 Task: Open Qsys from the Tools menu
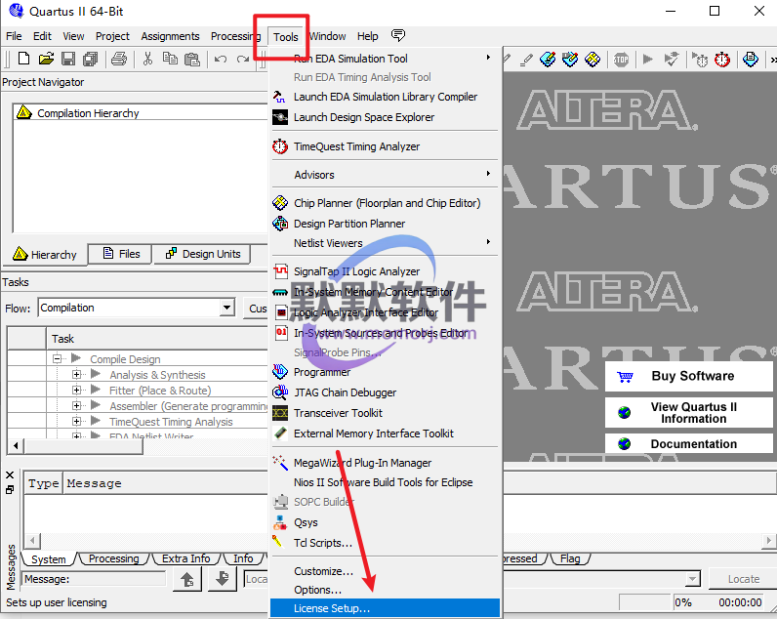[385, 522]
